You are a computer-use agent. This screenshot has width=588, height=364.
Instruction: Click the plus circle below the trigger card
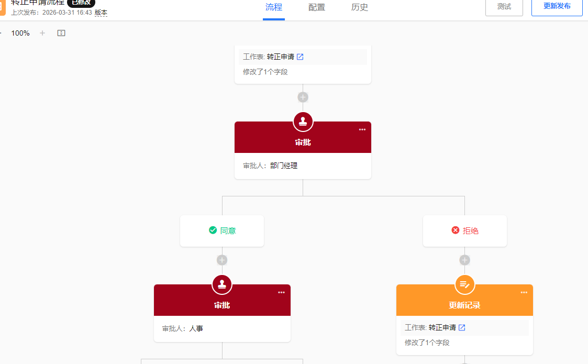coord(303,97)
